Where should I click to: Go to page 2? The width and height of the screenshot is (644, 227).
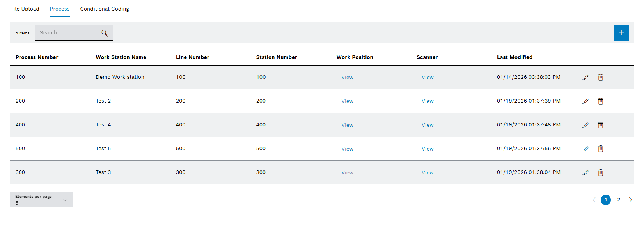click(x=619, y=200)
